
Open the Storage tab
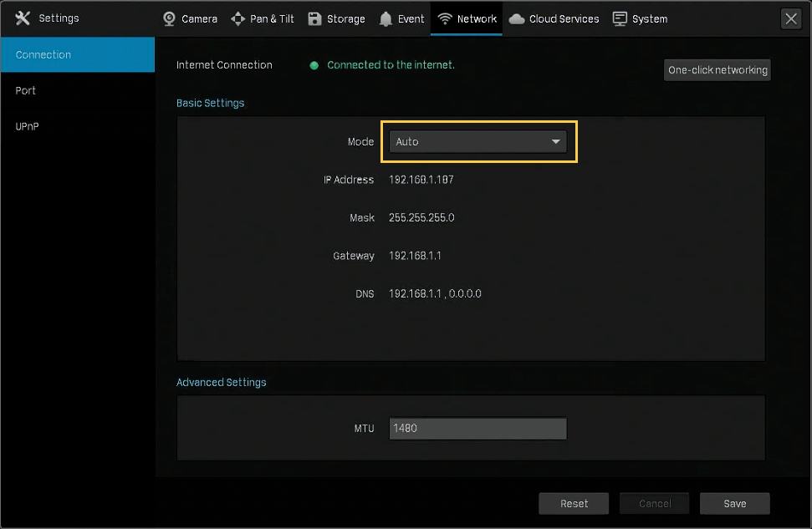coord(336,18)
